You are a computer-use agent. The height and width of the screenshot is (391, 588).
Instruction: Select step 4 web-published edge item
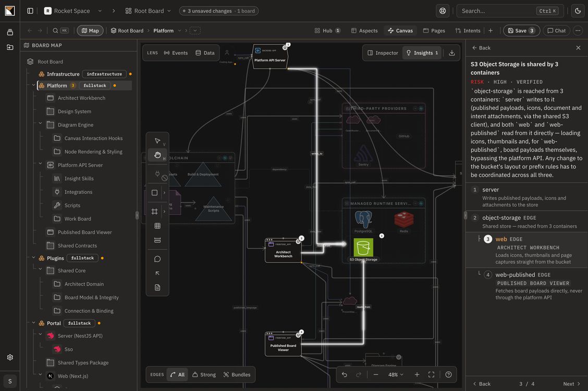pos(526,285)
